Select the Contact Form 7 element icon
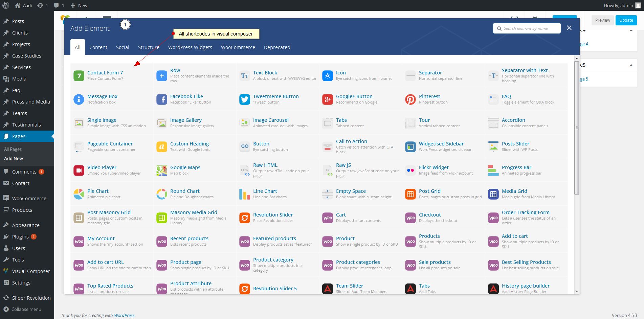644x319 pixels. click(79, 75)
